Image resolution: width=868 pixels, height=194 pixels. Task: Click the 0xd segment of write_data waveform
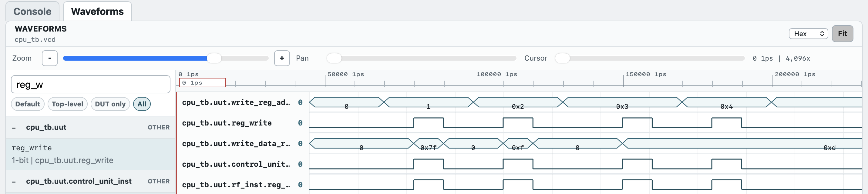(x=741, y=143)
